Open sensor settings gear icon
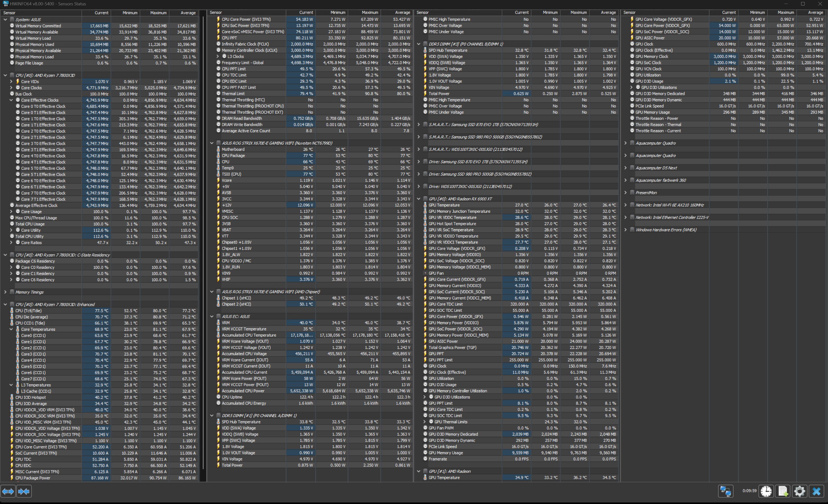The height and width of the screenshot is (504, 828). (x=800, y=491)
